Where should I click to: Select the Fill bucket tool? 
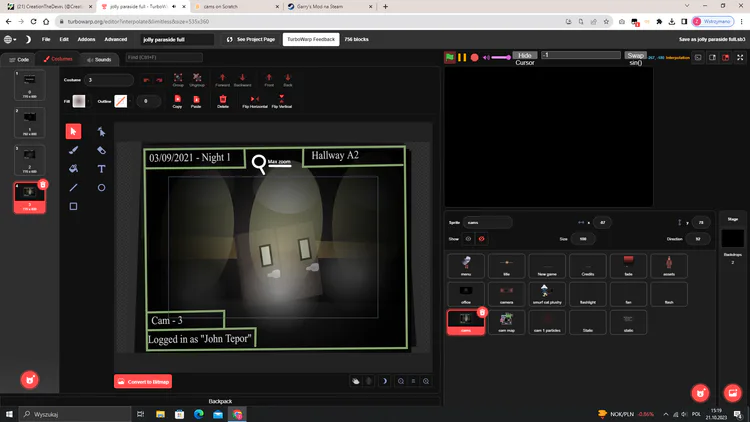pyautogui.click(x=73, y=168)
